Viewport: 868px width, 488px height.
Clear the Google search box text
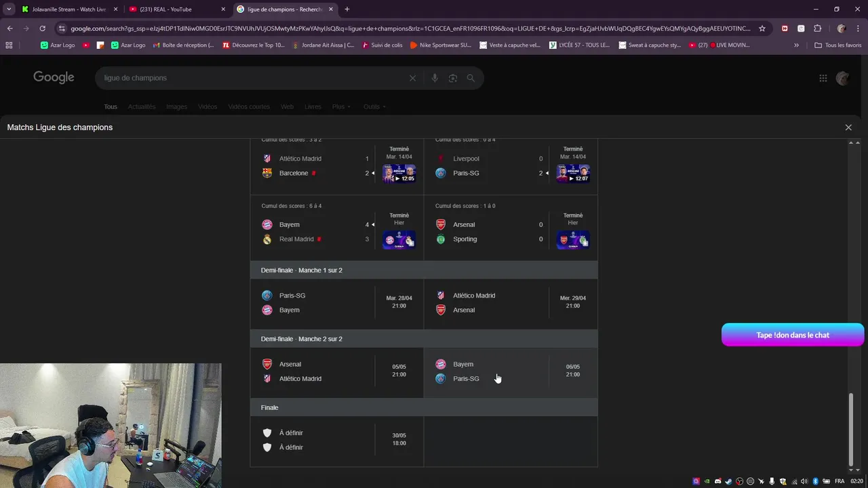tap(412, 78)
